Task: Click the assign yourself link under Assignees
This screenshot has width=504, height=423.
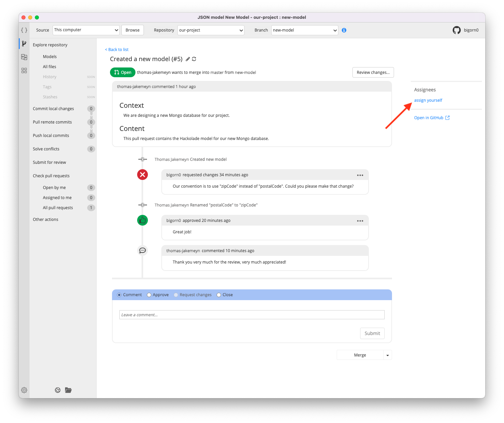Action: coord(428,100)
